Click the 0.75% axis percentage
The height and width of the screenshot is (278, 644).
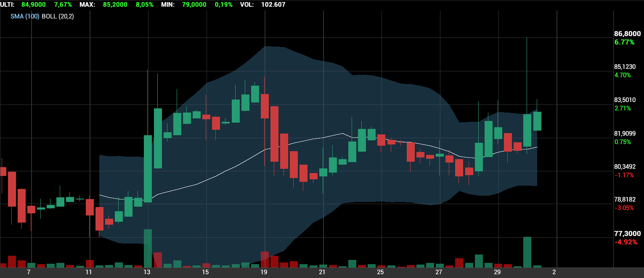coord(623,142)
